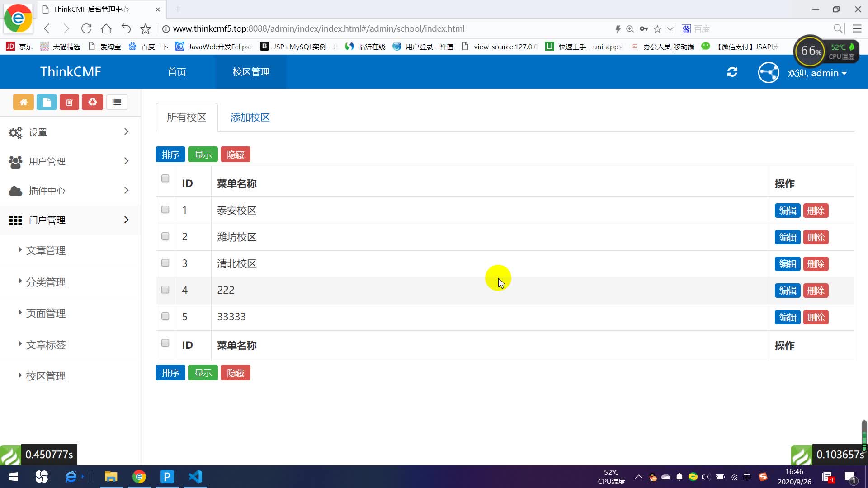Click the green 显示 button
Viewport: 868px width, 488px height.
coord(203,154)
